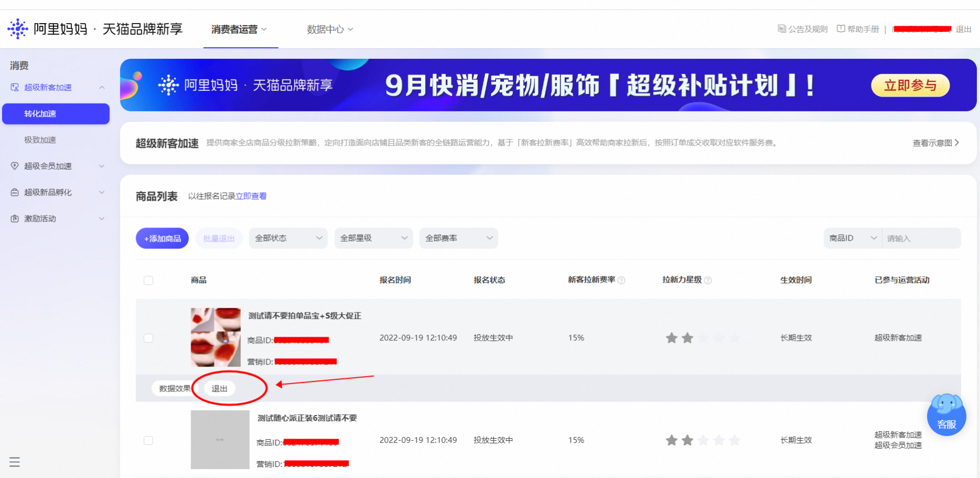This screenshot has height=478, width=980.
Task: Select the 超级会员加速 sidebar menu label
Action: point(48,166)
